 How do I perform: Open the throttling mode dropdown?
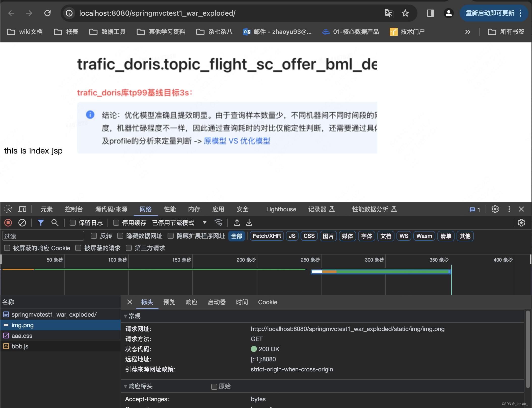pyautogui.click(x=179, y=223)
